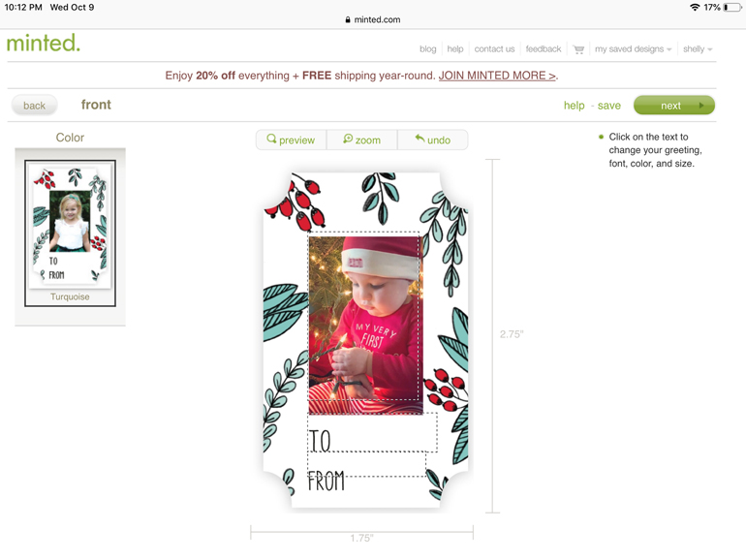The image size is (746, 560).
Task: Tap the lock icon beside minted.com
Action: click(348, 19)
